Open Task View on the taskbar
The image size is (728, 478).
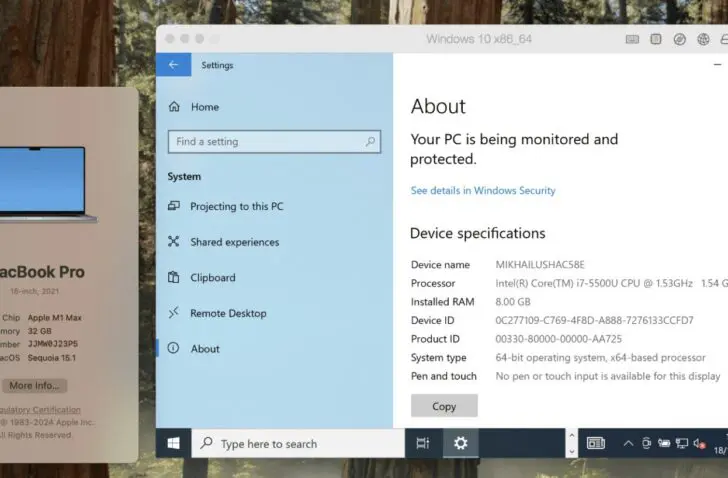(423, 444)
